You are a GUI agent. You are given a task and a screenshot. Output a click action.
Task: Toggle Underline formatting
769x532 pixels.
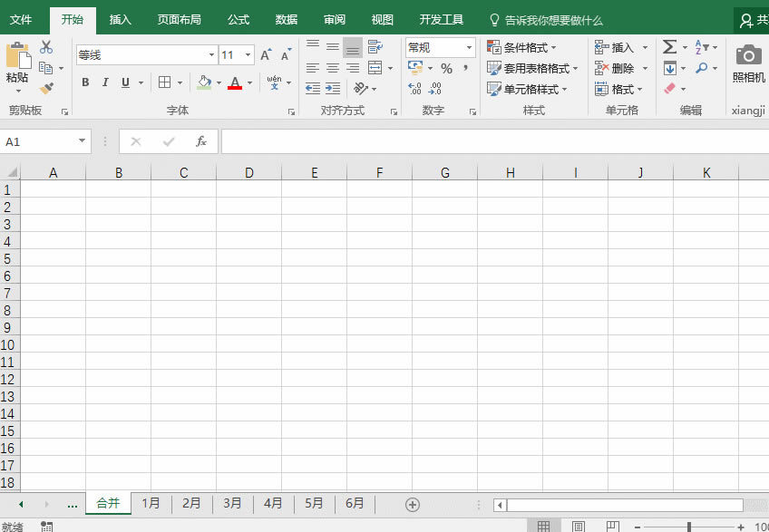[x=125, y=82]
